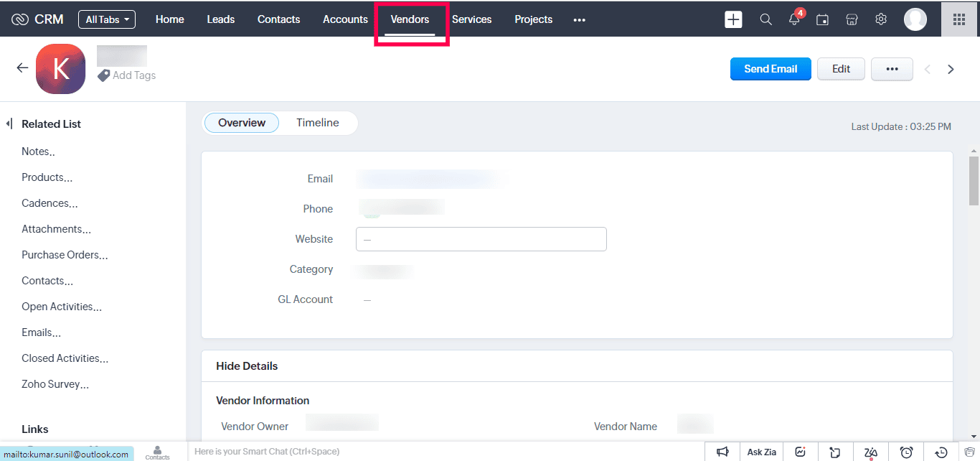Open the setup gear icon

pos(881,19)
